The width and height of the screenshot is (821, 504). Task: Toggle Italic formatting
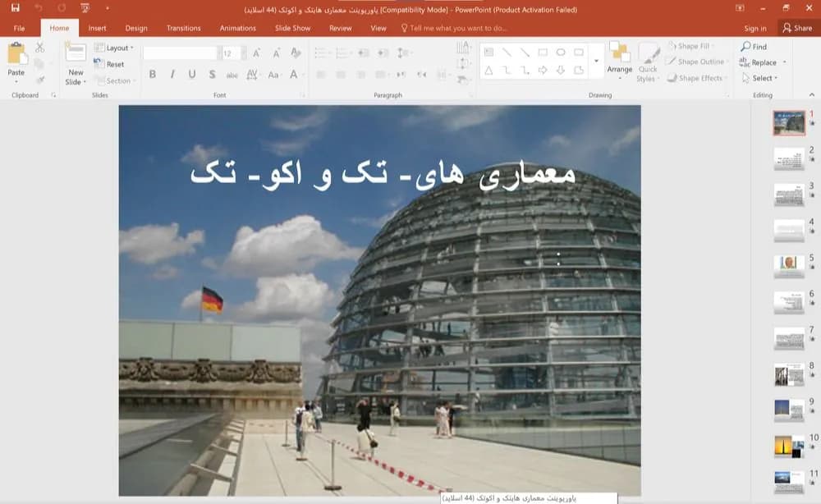click(172, 75)
